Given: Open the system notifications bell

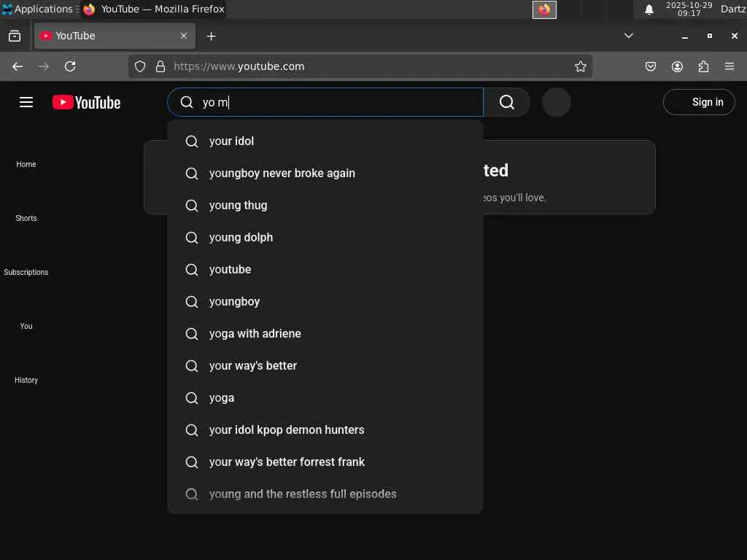Looking at the screenshot, I should 649,9.
